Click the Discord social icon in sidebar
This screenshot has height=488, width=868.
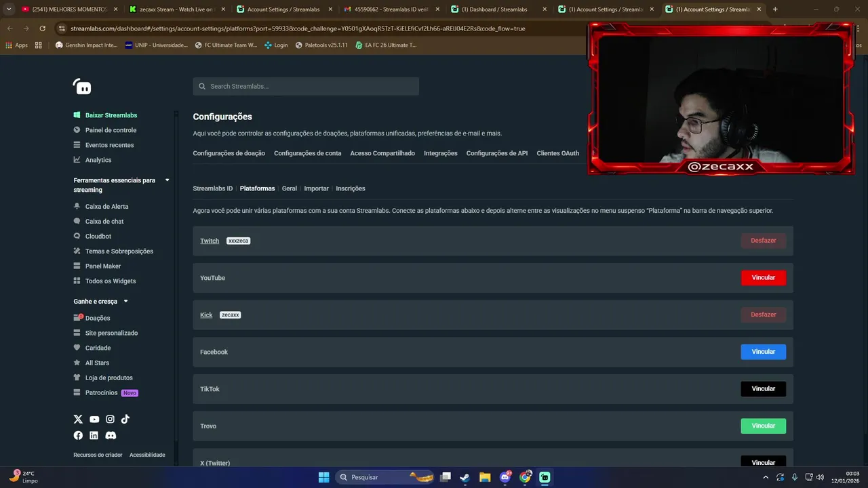[x=111, y=435]
